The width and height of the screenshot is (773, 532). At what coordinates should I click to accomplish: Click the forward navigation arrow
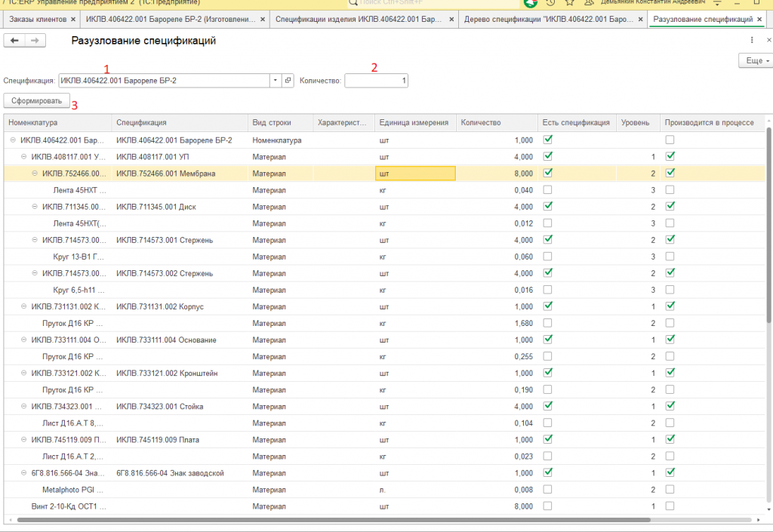[x=34, y=41]
